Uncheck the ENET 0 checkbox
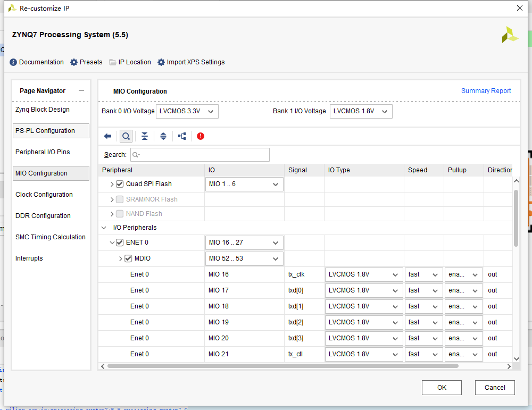This screenshot has width=532, height=410. (119, 242)
